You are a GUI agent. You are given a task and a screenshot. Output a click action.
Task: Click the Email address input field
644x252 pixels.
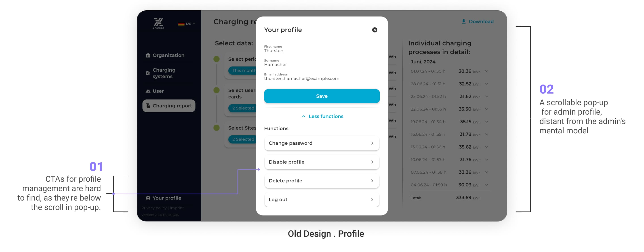pos(322,78)
